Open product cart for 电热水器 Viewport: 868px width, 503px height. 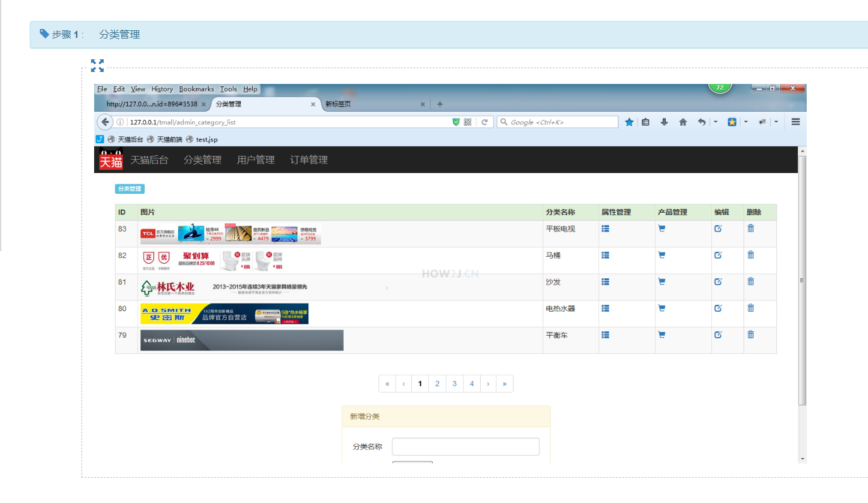pyautogui.click(x=661, y=308)
